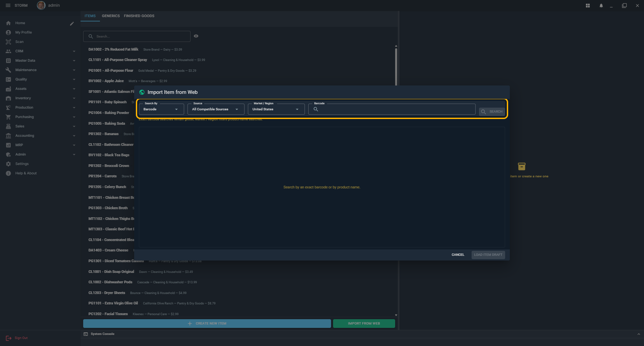This screenshot has height=346, width=644.
Task: Select the BV1002 - Apple Juice row
Action: point(238,81)
